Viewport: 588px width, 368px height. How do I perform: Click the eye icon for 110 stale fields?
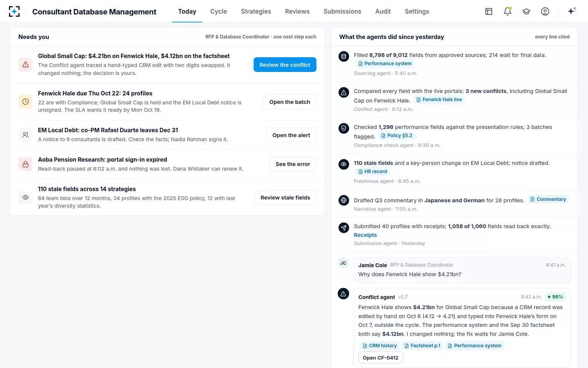(x=25, y=197)
